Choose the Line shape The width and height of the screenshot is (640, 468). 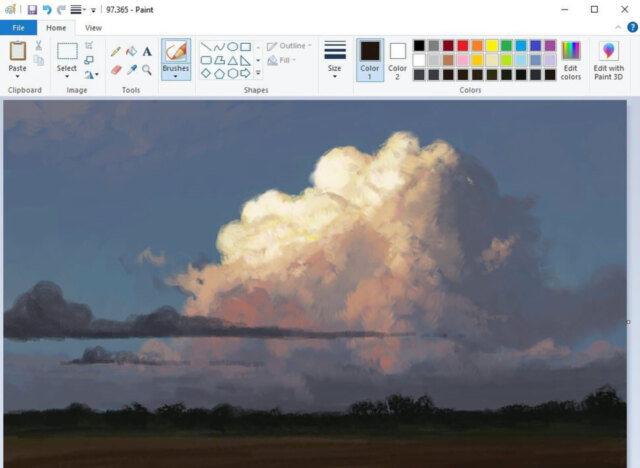click(206, 47)
